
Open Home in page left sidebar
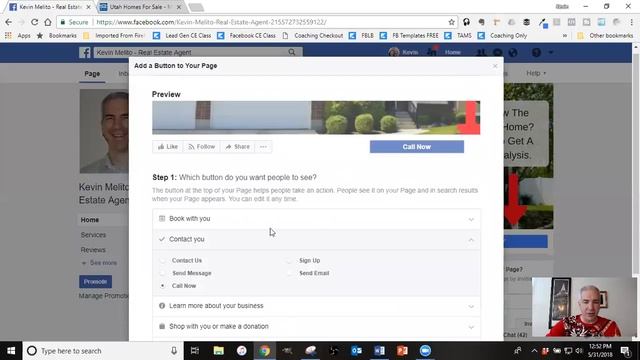tap(90, 220)
